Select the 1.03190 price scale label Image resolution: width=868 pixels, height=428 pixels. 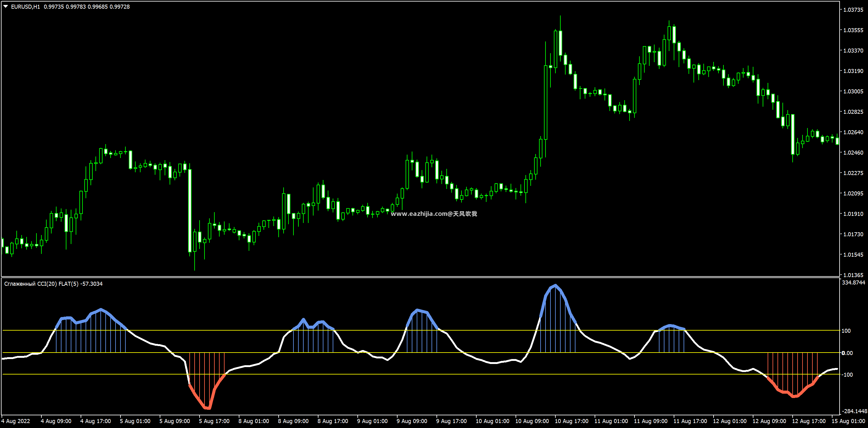pos(853,71)
